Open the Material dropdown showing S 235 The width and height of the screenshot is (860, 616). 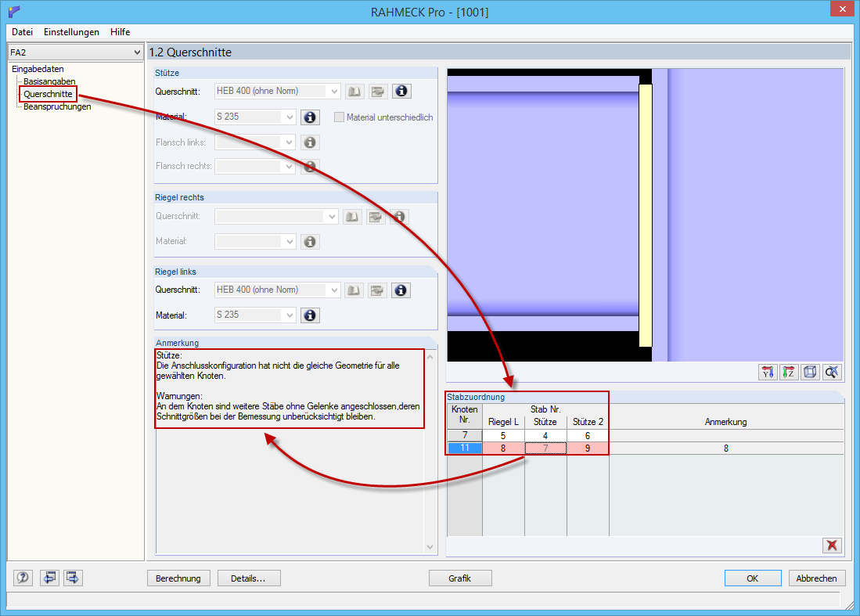(290, 117)
